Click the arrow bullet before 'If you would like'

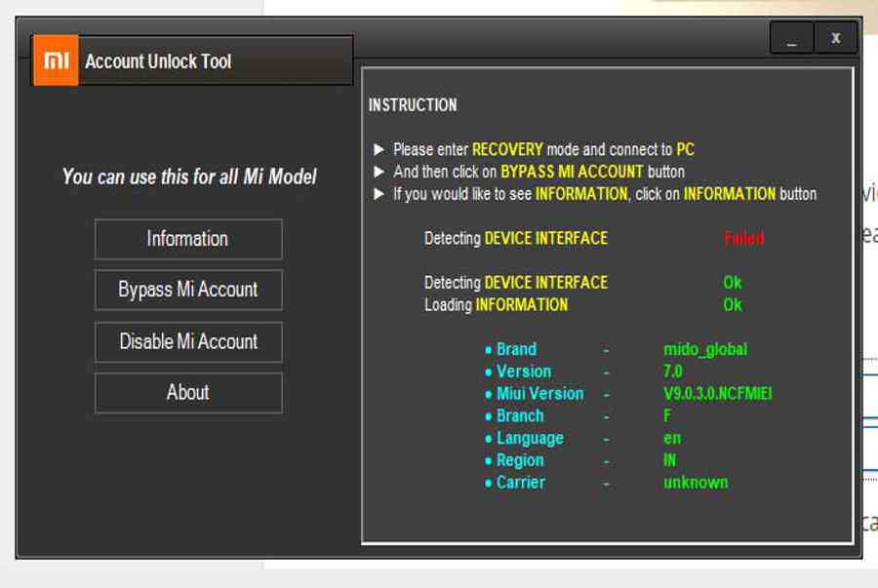click(379, 194)
